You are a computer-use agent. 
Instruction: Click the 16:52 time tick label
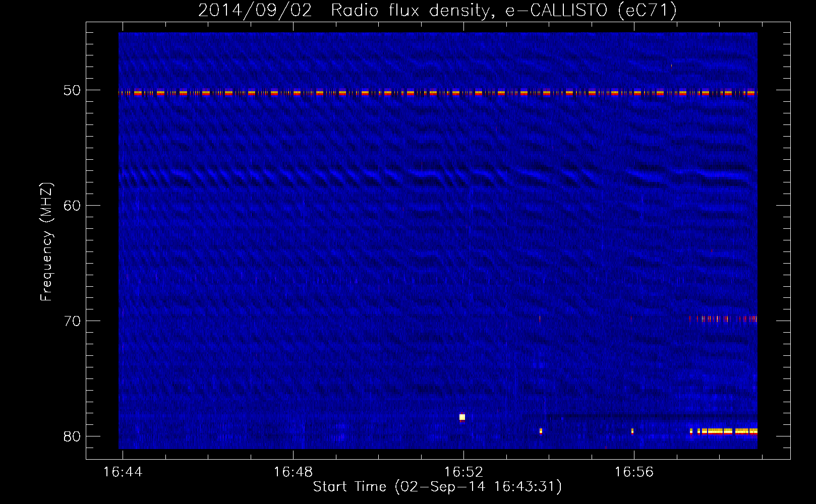pyautogui.click(x=463, y=472)
